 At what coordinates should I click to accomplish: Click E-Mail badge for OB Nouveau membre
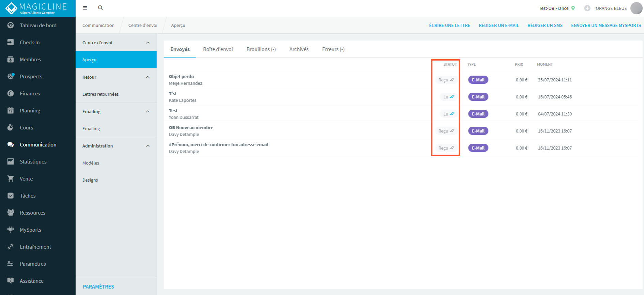[x=478, y=131]
